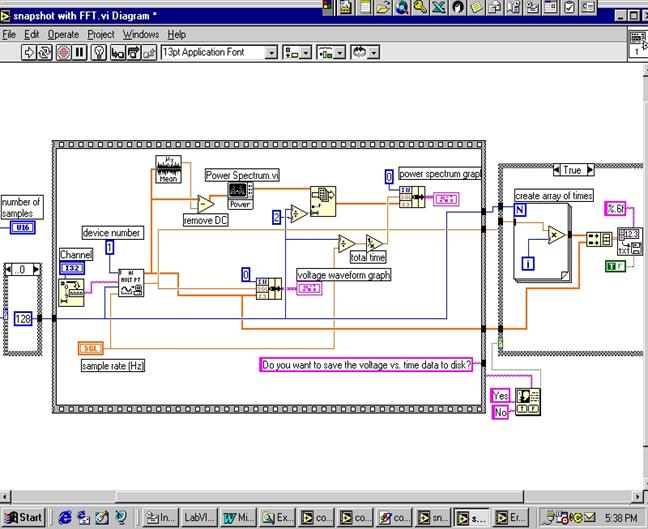Open the Align Objects dropdown
The height and width of the screenshot is (529, 648).
[x=297, y=52]
